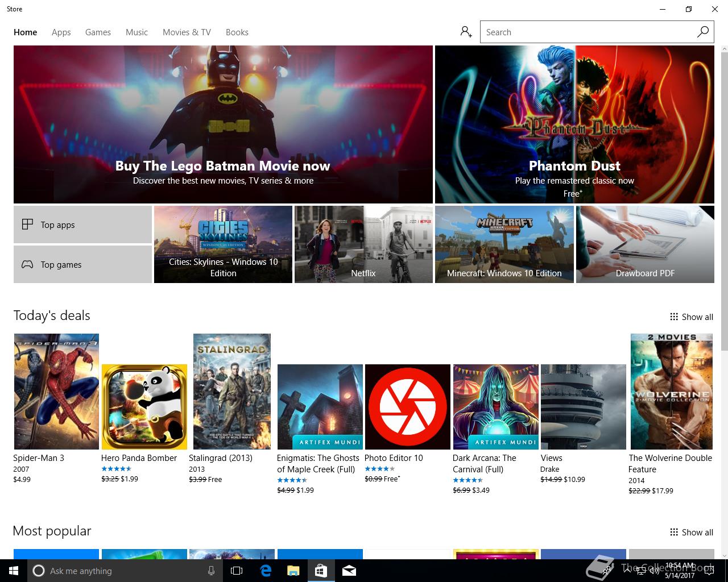This screenshot has width=728, height=582.
Task: Switch to the Home tab
Action: click(x=26, y=32)
